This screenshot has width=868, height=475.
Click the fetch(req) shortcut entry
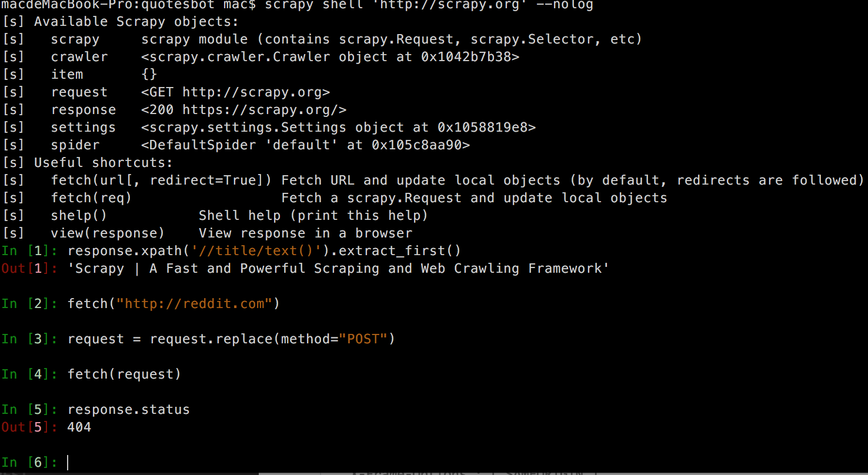91,198
